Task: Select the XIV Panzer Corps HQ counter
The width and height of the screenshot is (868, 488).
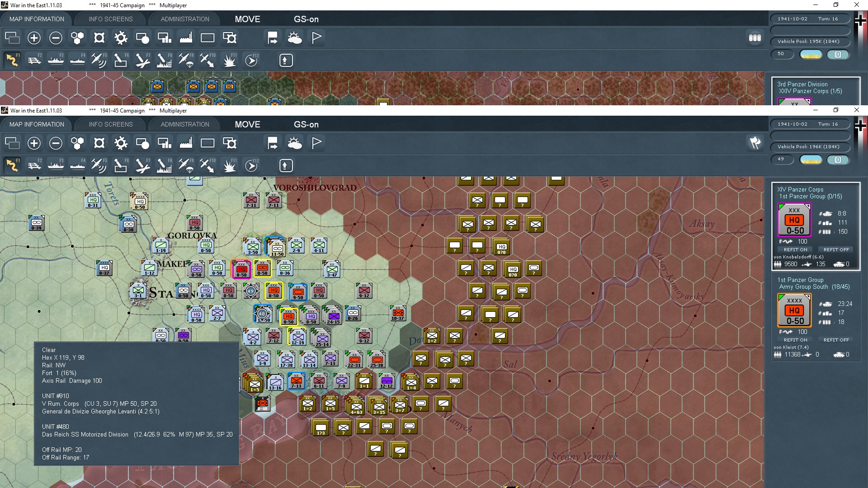Action: tap(794, 220)
